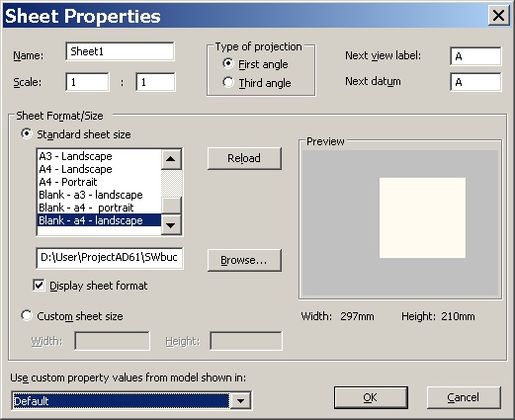Uncheck Display sheet format checkbox
The height and width of the screenshot is (420, 515).
click(x=39, y=285)
